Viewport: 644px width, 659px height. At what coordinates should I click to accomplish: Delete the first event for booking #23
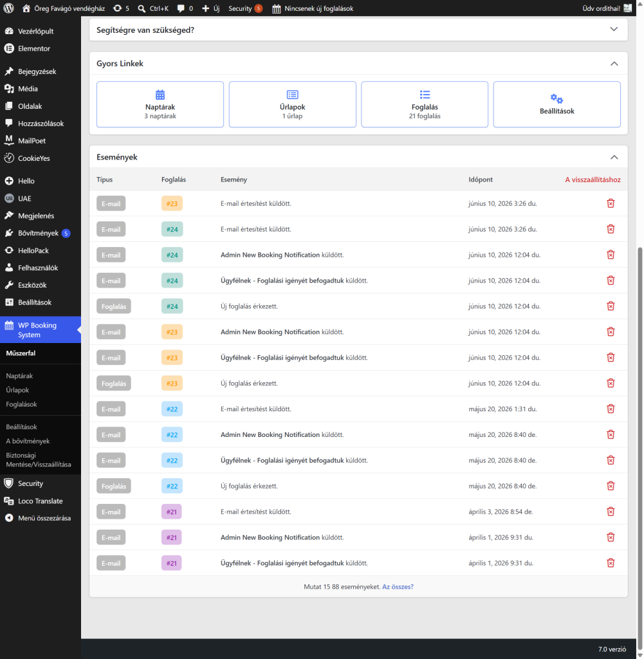pos(611,203)
